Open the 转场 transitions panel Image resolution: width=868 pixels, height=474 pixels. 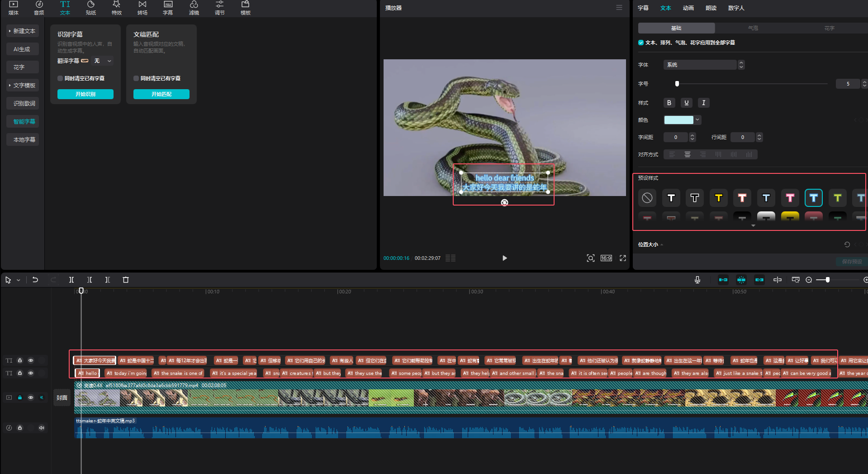click(142, 8)
